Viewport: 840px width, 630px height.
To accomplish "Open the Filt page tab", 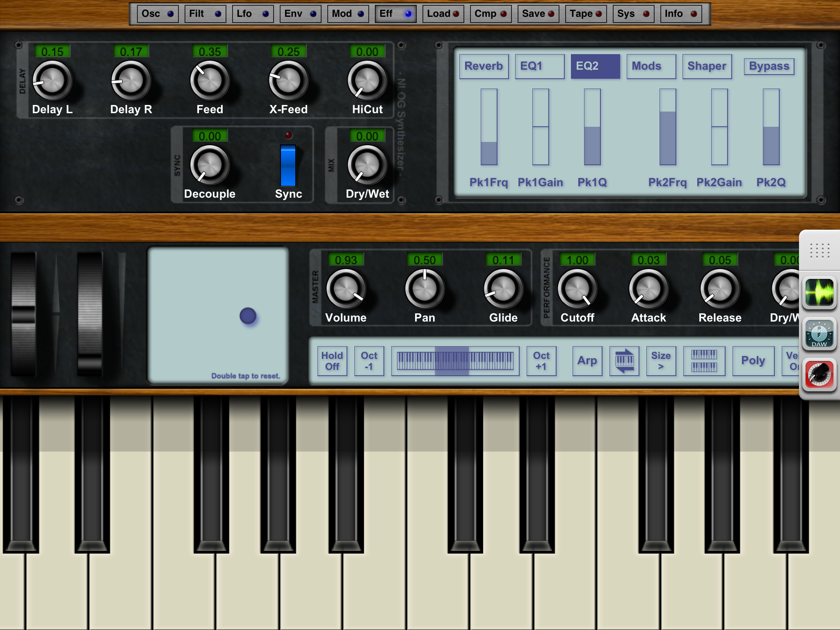I will [205, 14].
